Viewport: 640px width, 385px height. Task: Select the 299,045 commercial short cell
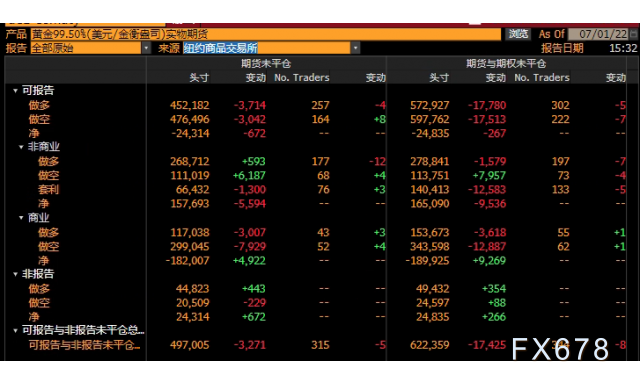click(189, 247)
